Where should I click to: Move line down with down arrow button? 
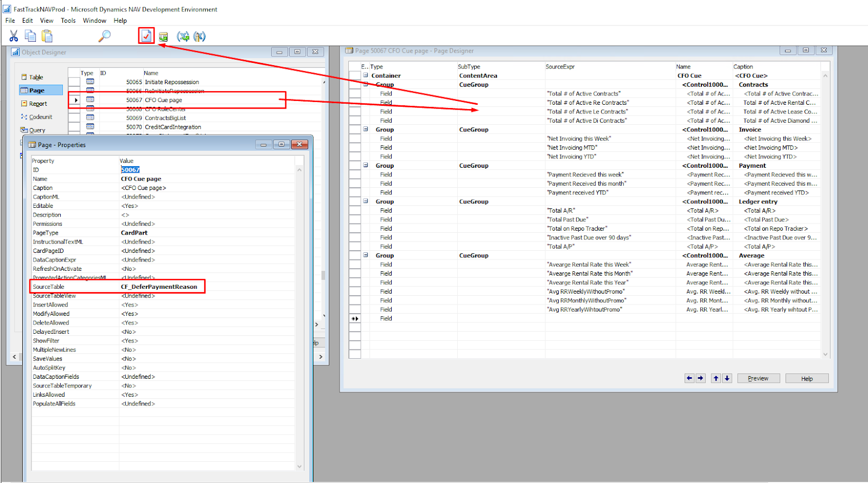[x=727, y=378]
